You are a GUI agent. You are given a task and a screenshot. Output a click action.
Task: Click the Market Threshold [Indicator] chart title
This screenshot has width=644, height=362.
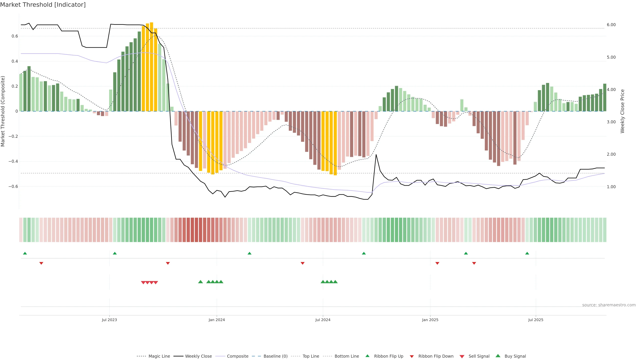click(x=43, y=5)
